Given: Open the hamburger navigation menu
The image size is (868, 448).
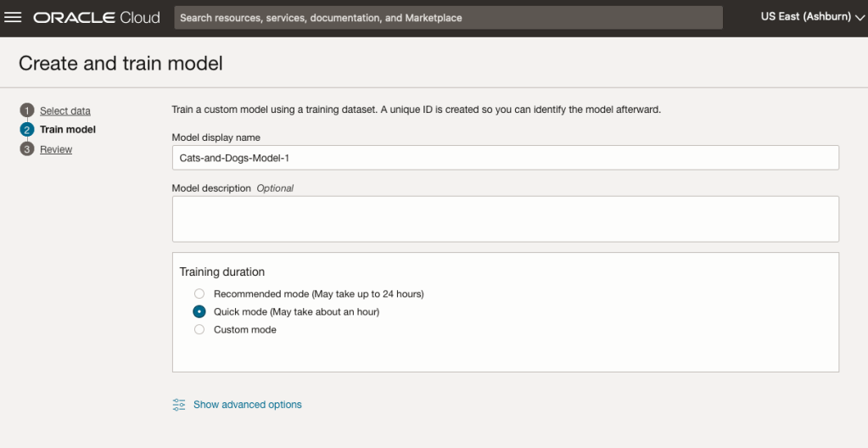Looking at the screenshot, I should coord(13,18).
